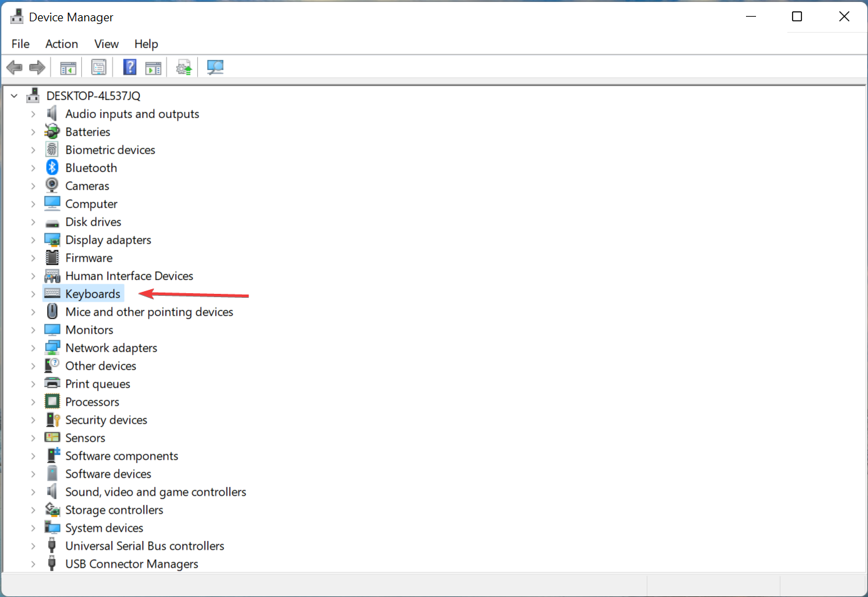This screenshot has width=868, height=597.
Task: Click Update driver software toolbar icon
Action: click(184, 67)
